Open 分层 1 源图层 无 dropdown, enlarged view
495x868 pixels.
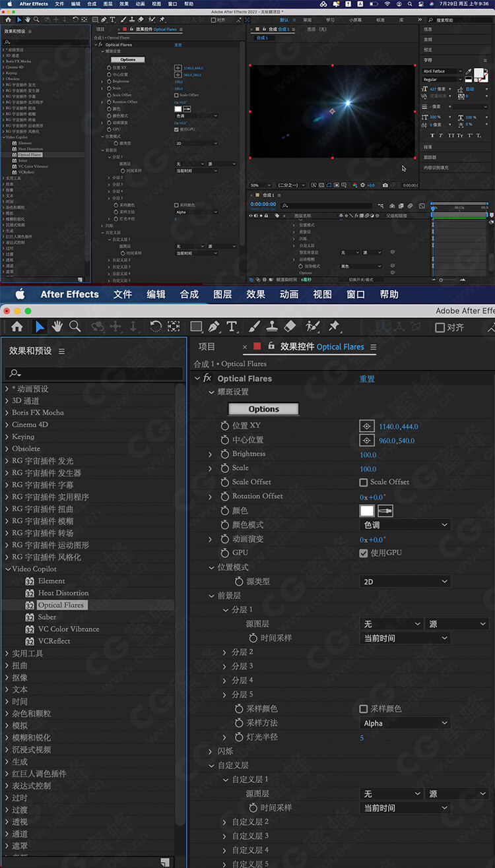point(391,624)
